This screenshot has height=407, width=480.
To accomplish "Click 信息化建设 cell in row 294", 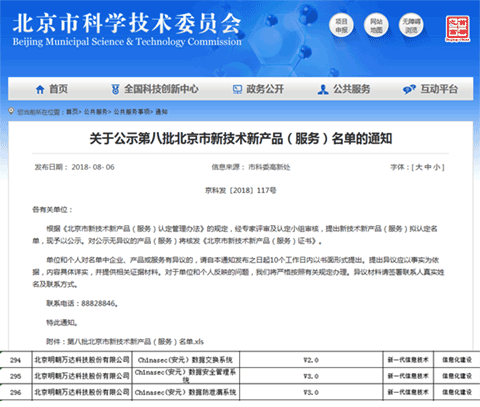I will (457, 360).
